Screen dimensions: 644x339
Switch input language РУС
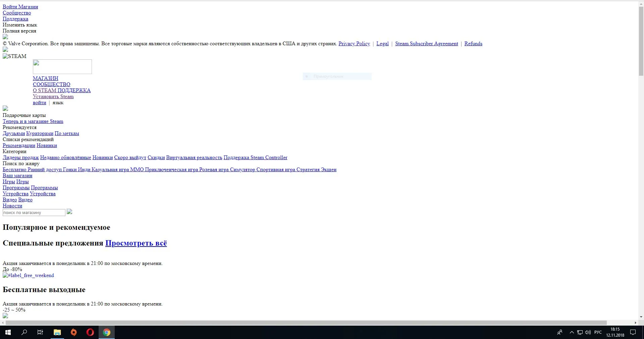598,332
